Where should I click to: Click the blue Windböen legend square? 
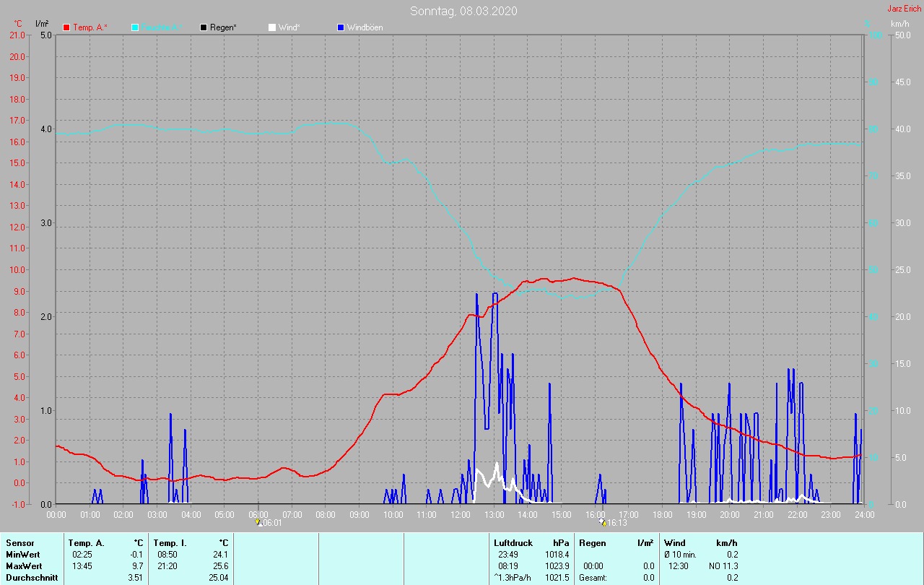[x=341, y=27]
